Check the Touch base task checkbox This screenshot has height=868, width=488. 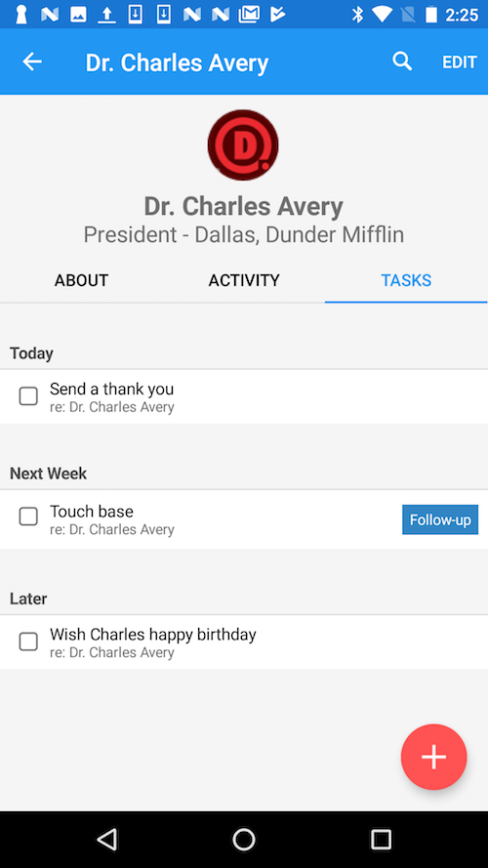tap(28, 517)
